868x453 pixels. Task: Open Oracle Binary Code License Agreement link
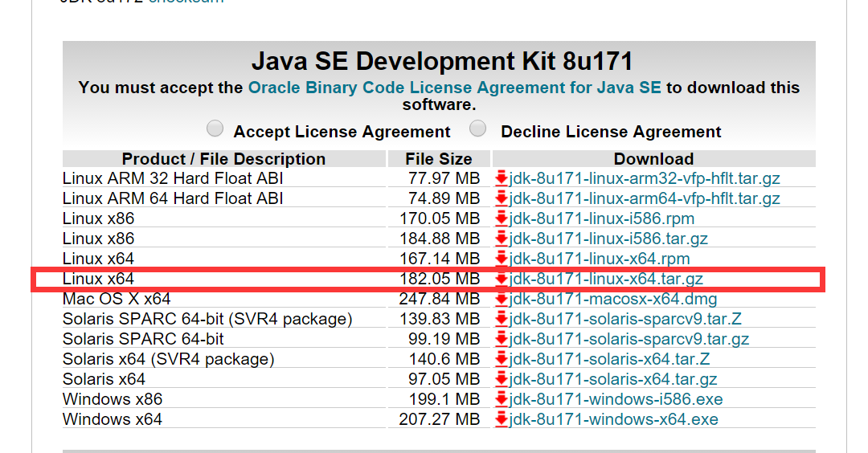454,88
